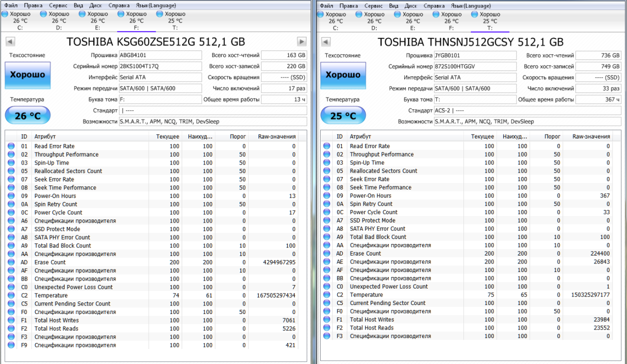Click status icon for Temperature row, left window
This screenshot has width=627, height=364.
click(11, 295)
